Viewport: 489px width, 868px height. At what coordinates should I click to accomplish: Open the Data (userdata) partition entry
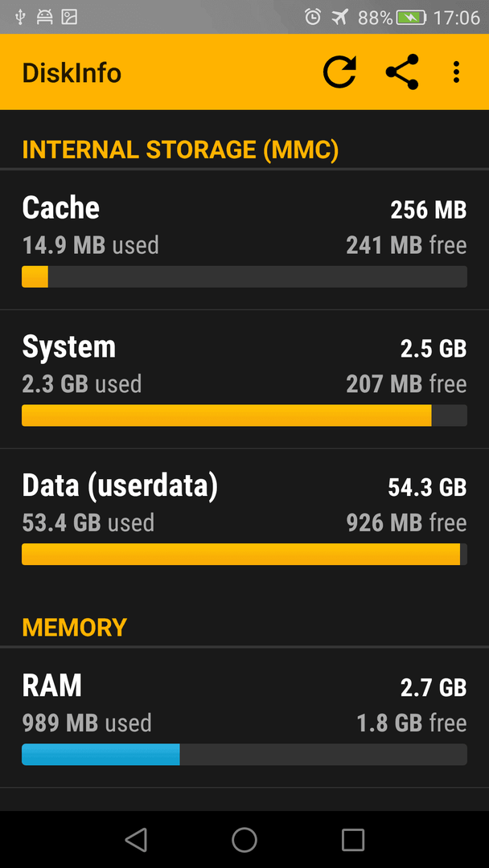pyautogui.click(x=244, y=518)
